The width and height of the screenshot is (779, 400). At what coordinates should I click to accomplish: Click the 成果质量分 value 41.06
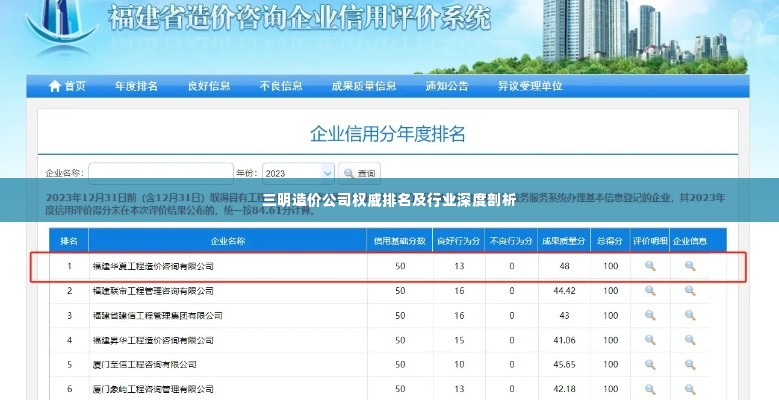(x=564, y=340)
